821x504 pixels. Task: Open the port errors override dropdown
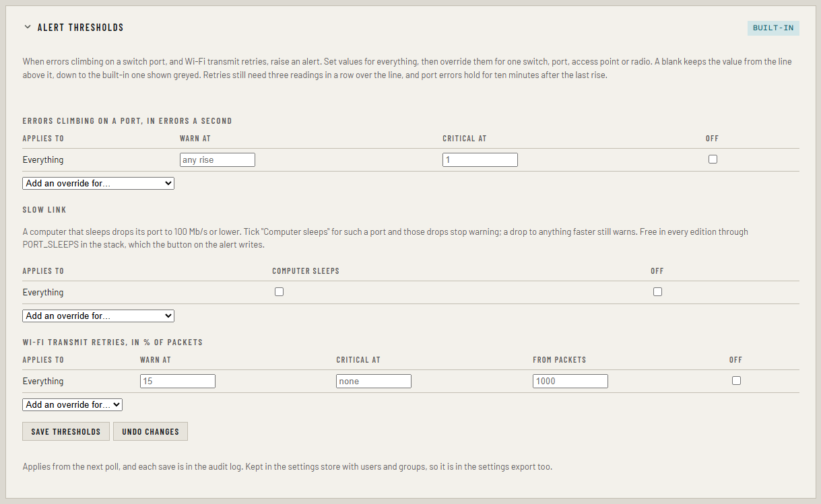tap(98, 183)
